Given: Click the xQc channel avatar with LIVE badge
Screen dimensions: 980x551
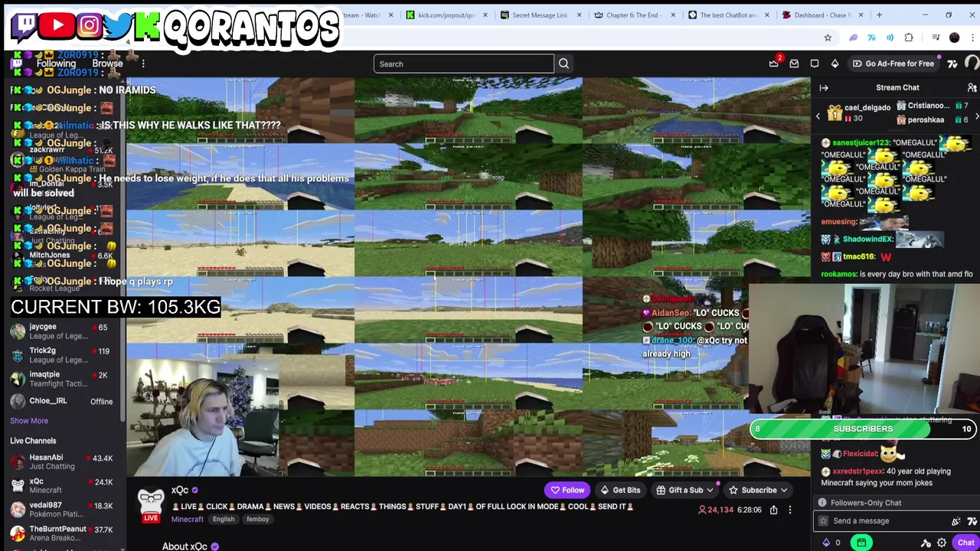Looking at the screenshot, I should pos(151,504).
